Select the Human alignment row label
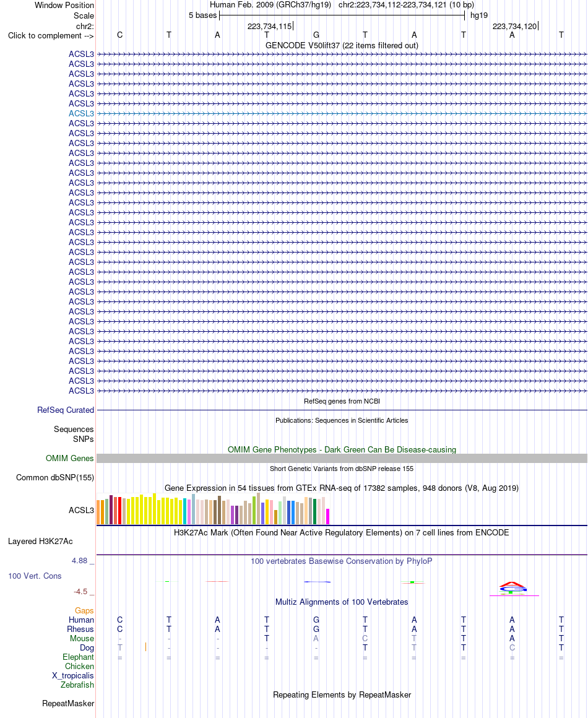Viewport: 588px width, 718px height. coord(82,620)
